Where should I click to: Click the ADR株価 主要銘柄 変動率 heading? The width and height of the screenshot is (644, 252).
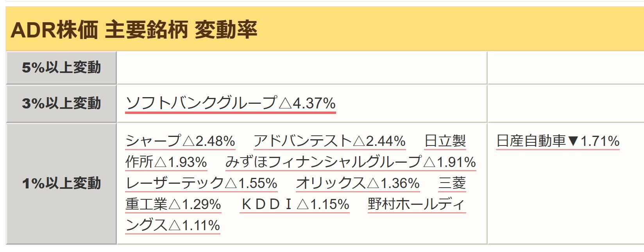134,30
